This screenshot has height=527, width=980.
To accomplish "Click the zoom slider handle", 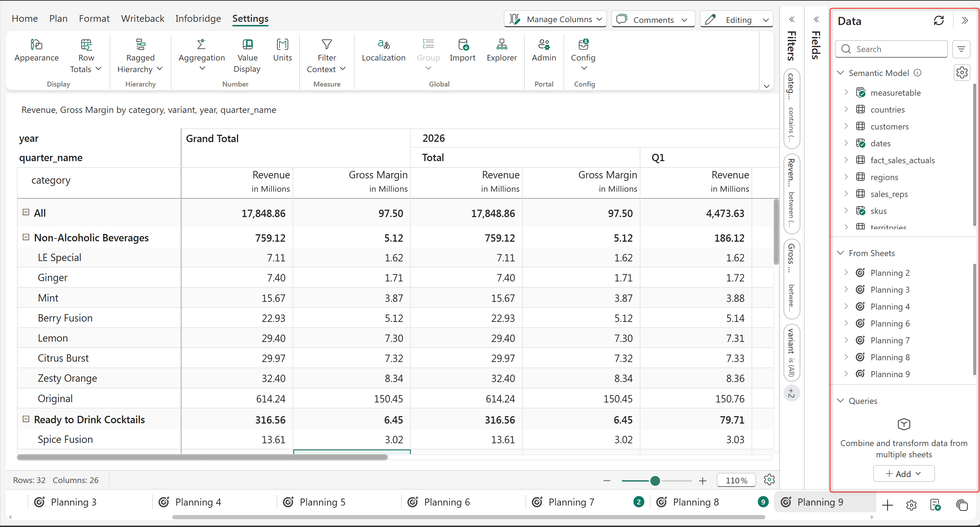I will [655, 481].
